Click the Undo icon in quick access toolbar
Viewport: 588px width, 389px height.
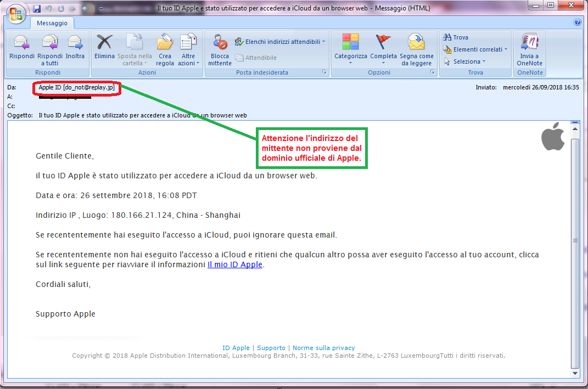click(49, 8)
